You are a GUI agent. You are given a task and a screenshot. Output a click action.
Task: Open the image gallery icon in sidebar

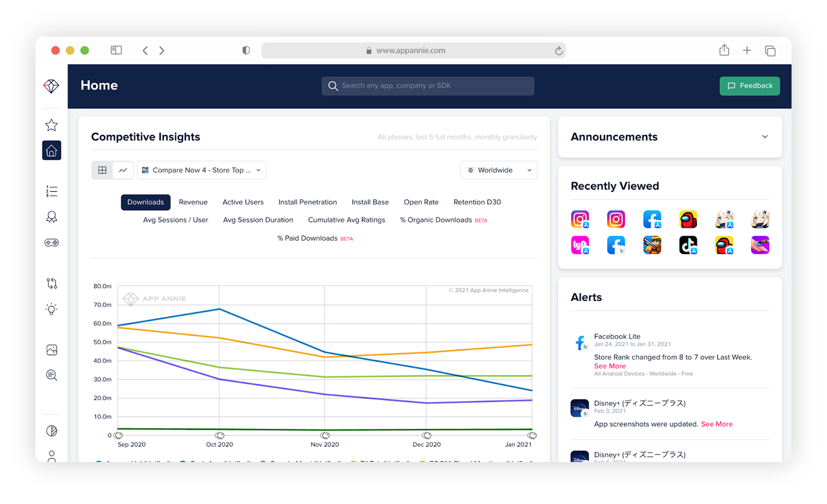point(51,349)
